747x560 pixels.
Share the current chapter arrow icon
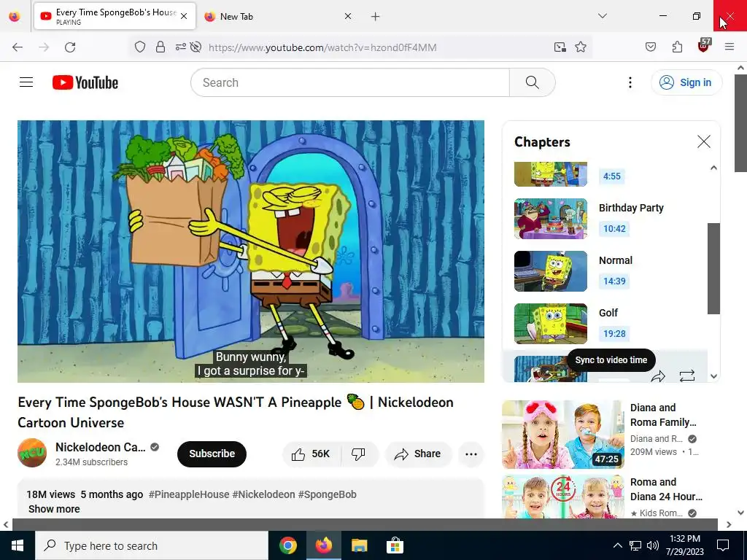(658, 376)
